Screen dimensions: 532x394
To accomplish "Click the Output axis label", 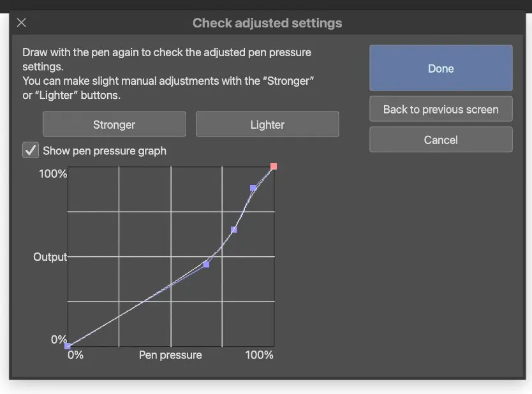I will [50, 257].
